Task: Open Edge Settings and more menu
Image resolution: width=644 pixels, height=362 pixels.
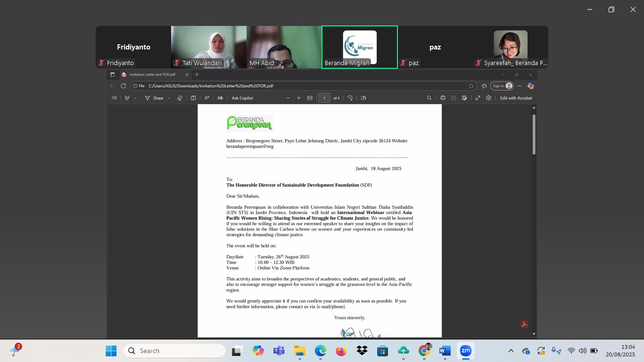Action: tap(520, 86)
